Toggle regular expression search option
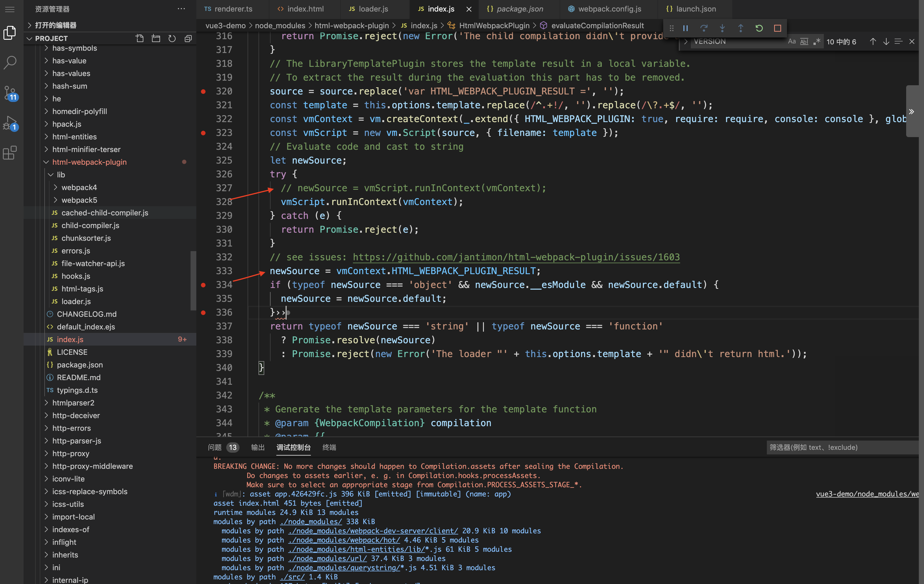 [x=817, y=41]
